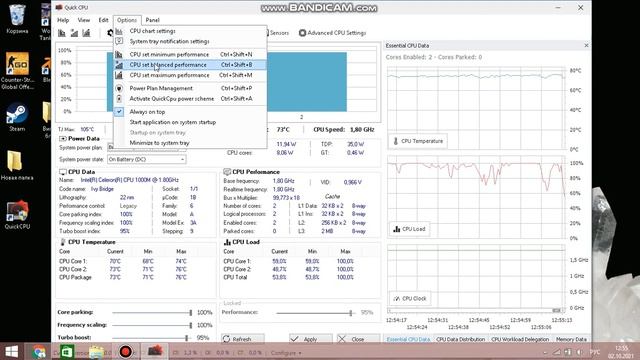Open the Windows Start button
Viewport: 640px width, 360px height.
[x=11, y=352]
